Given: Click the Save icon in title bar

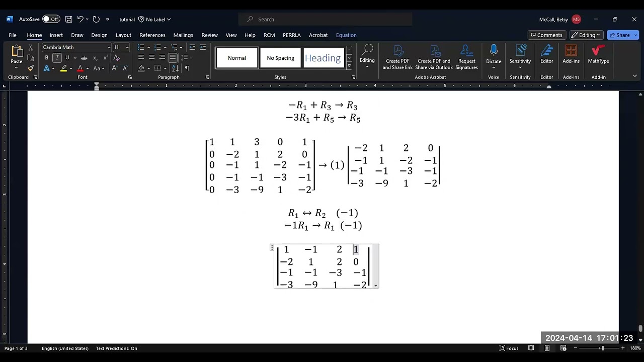Looking at the screenshot, I should point(68,19).
